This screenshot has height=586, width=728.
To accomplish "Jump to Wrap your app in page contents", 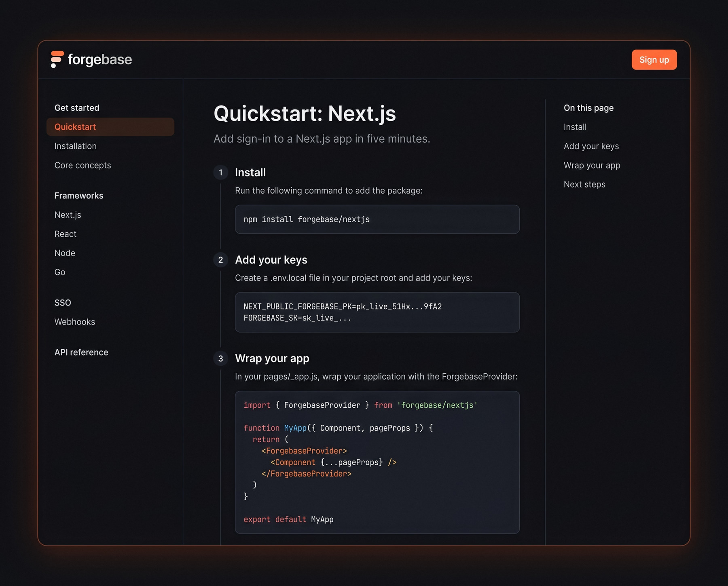I will pos(592,165).
